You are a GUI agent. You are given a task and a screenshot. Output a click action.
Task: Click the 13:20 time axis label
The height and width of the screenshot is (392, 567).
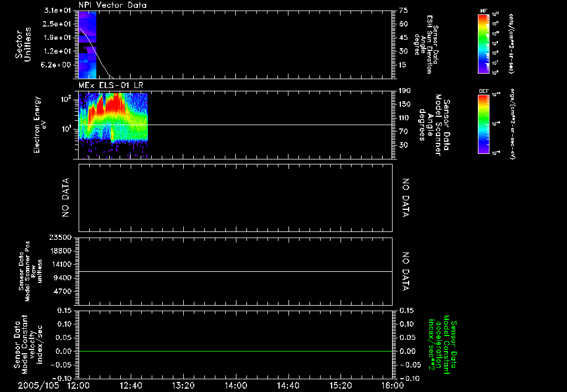[183, 385]
